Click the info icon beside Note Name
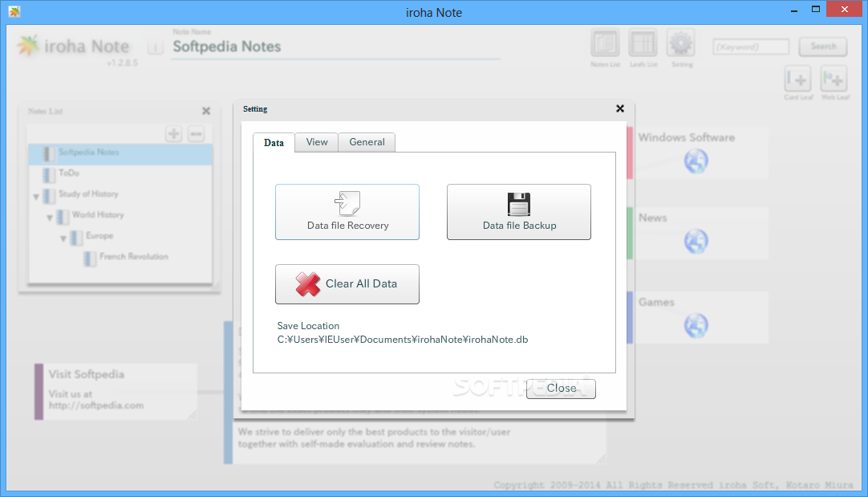Image resolution: width=868 pixels, height=497 pixels. pos(156,47)
